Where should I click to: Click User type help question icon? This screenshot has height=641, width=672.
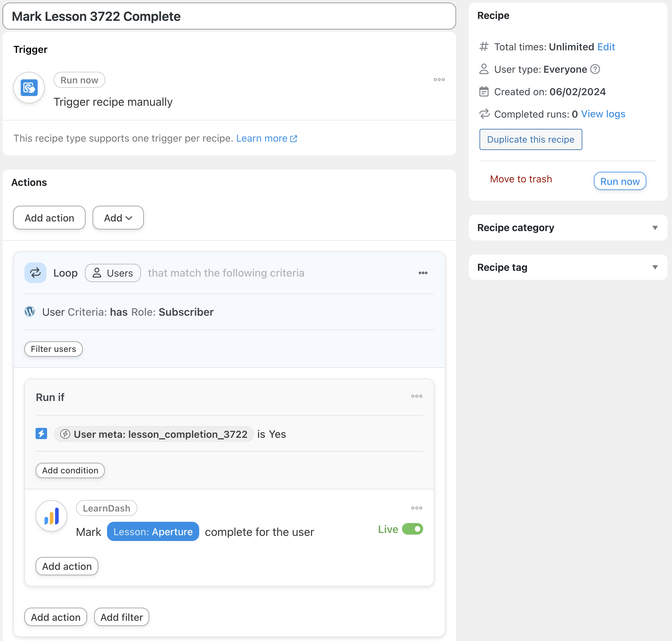click(x=595, y=69)
